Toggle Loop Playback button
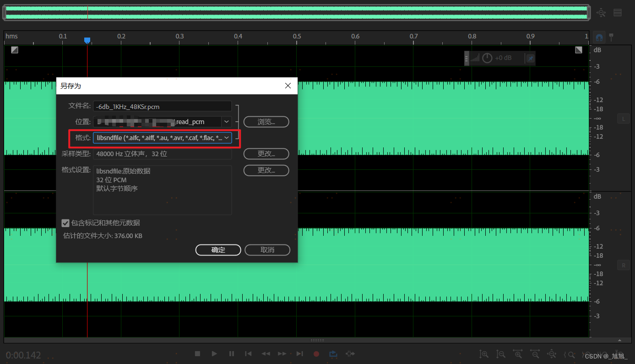Screen dimensions: 635x364 (333, 353)
